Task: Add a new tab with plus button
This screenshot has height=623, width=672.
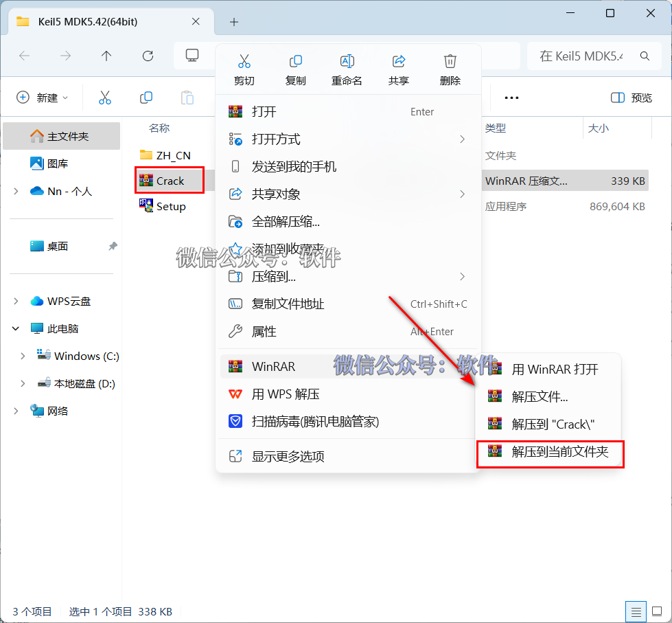Action: point(234,22)
